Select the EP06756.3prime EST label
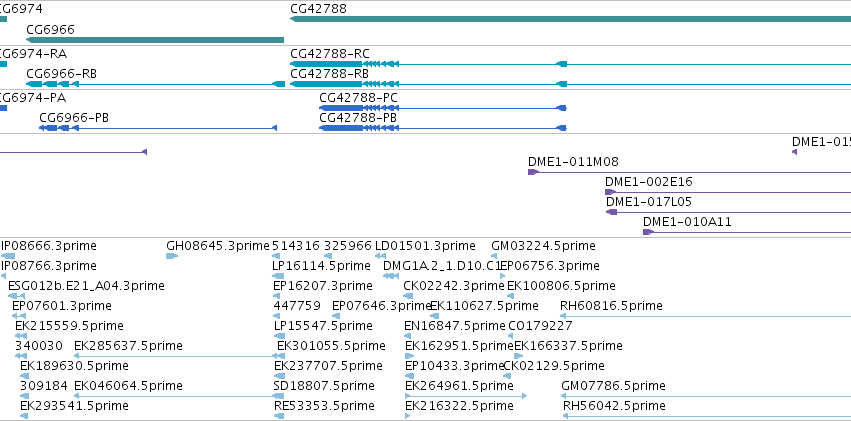This screenshot has width=851, height=421. tap(549, 265)
